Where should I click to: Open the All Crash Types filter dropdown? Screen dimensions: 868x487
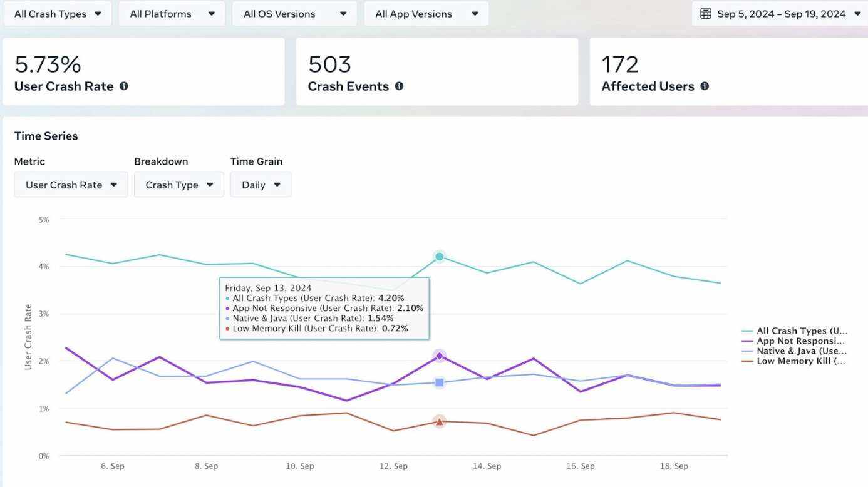tap(58, 14)
